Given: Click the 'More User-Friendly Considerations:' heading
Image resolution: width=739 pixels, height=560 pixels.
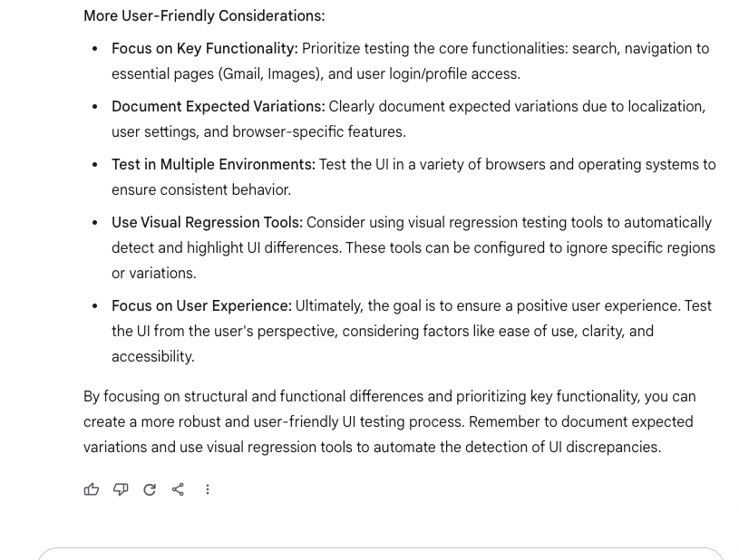Looking at the screenshot, I should point(204,15).
